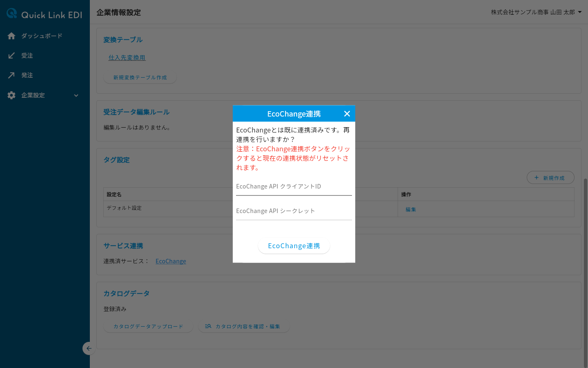The height and width of the screenshot is (368, 588).
Task: Click the EcoChange連携 submit button
Action: pyautogui.click(x=294, y=246)
